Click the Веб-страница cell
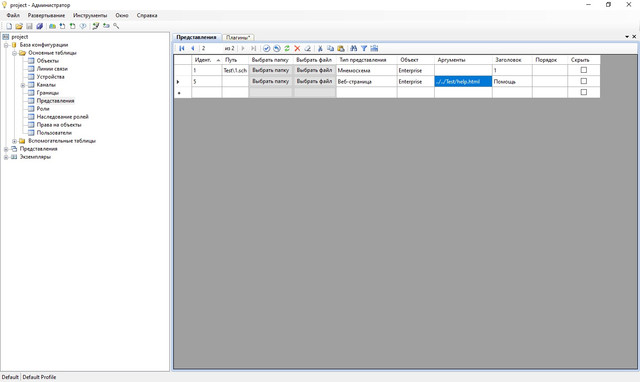Screen dimensions: 640x382 pyautogui.click(x=367, y=81)
